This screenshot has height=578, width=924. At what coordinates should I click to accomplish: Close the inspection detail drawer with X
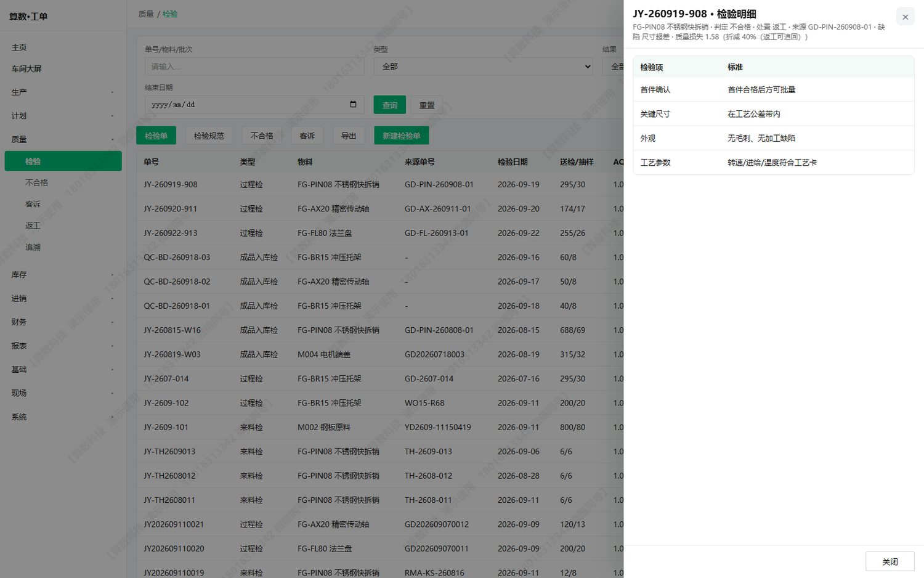click(x=905, y=17)
